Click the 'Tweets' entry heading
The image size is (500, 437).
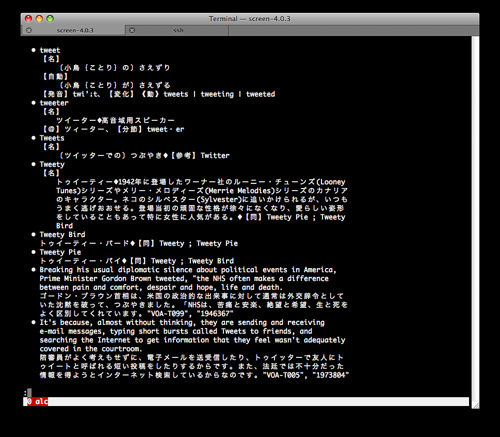pyautogui.click(x=52, y=138)
